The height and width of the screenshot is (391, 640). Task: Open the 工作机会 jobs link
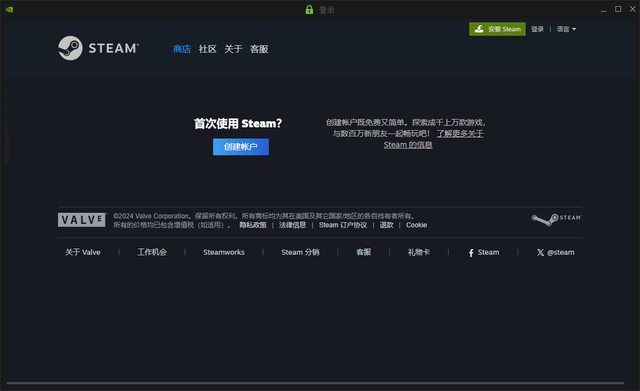pos(152,252)
